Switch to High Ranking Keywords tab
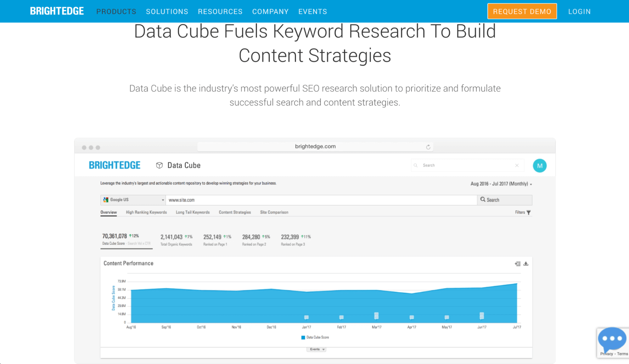629x364 pixels. [x=146, y=212]
